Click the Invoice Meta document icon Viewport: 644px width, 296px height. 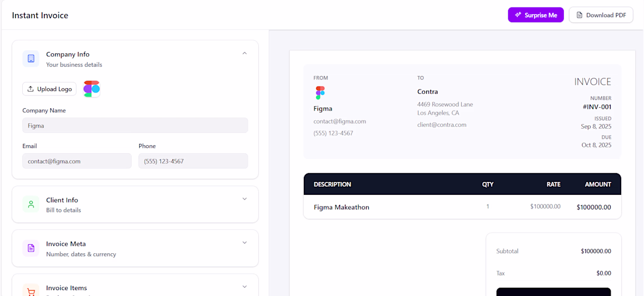click(x=31, y=248)
